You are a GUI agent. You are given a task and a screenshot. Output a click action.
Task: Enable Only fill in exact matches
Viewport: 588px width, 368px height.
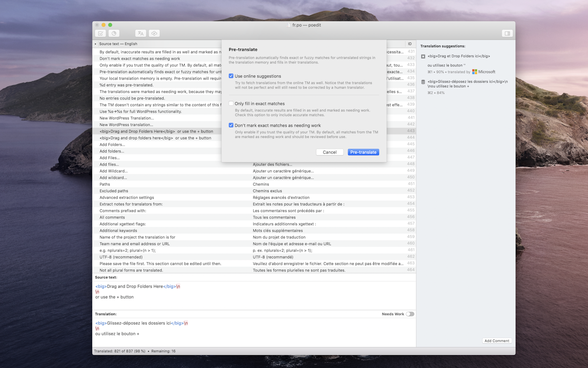coord(231,103)
